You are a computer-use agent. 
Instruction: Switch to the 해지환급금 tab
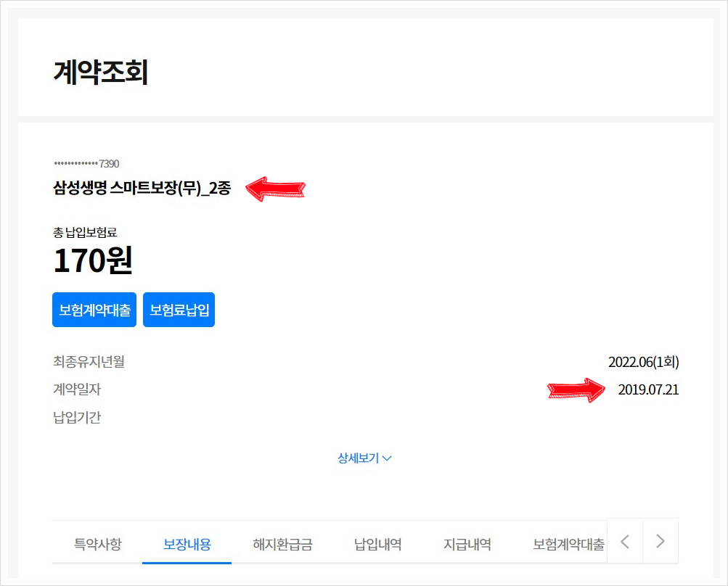[282, 544]
